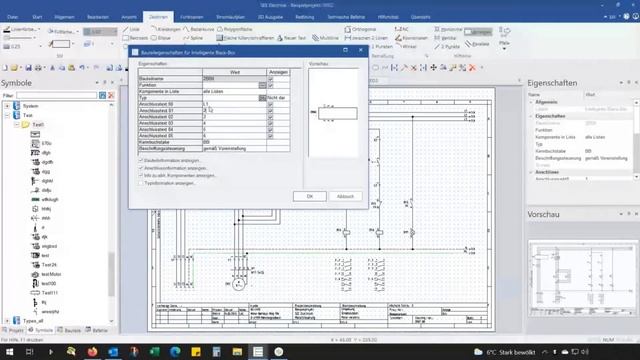Click the undo arrow icon in quick toolbar
Image resolution: width=640 pixels, height=360 pixels.
tap(82, 68)
